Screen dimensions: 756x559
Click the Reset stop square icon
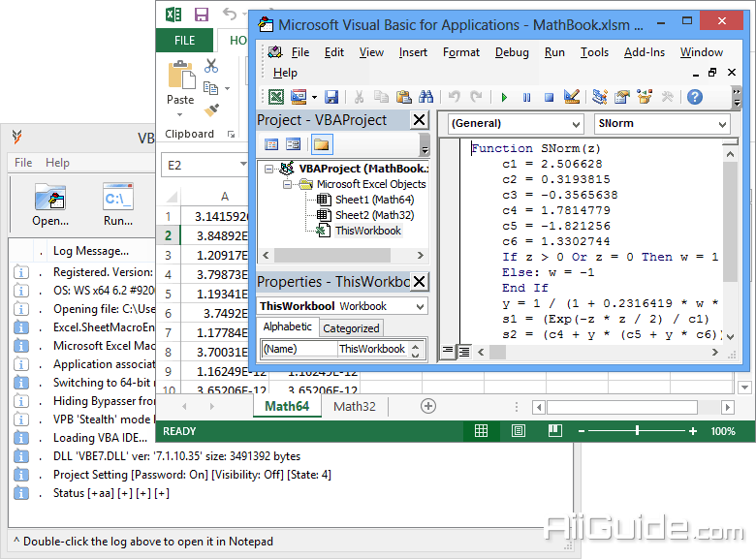549,97
